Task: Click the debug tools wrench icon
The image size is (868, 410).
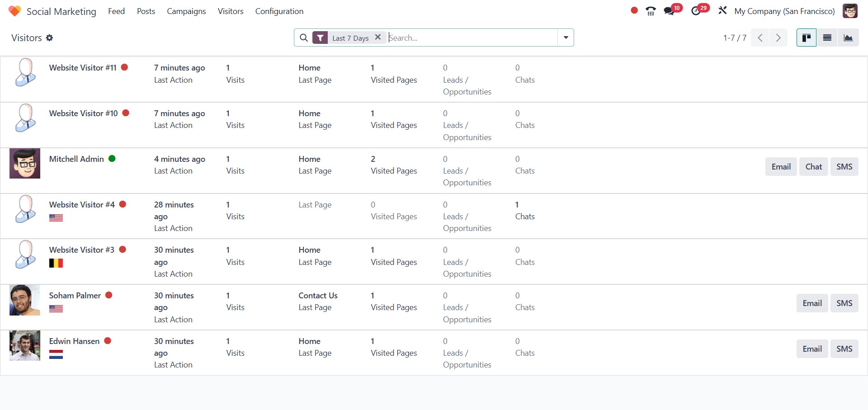Action: [x=722, y=11]
